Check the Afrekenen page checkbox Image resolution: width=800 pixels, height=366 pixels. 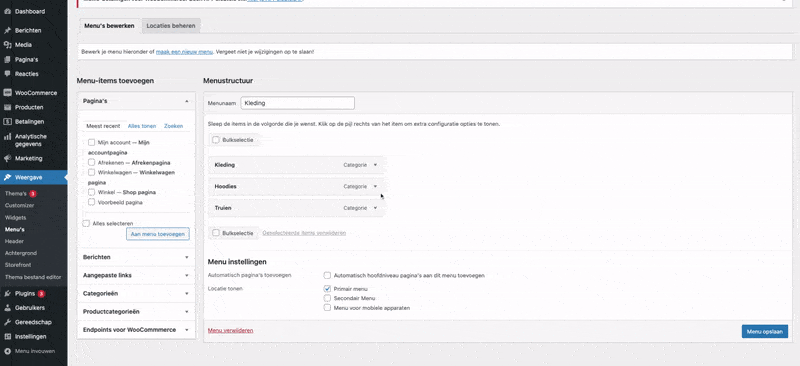(91, 162)
